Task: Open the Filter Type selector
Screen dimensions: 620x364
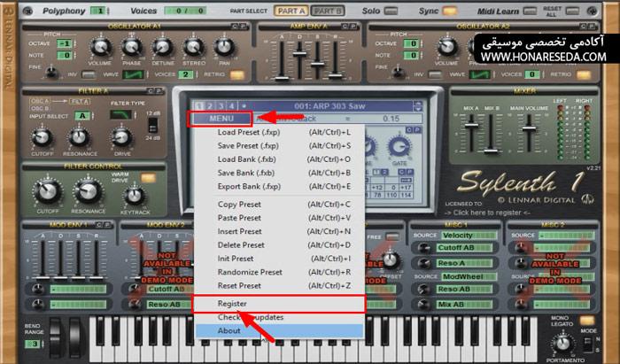Action: pyautogui.click(x=121, y=115)
